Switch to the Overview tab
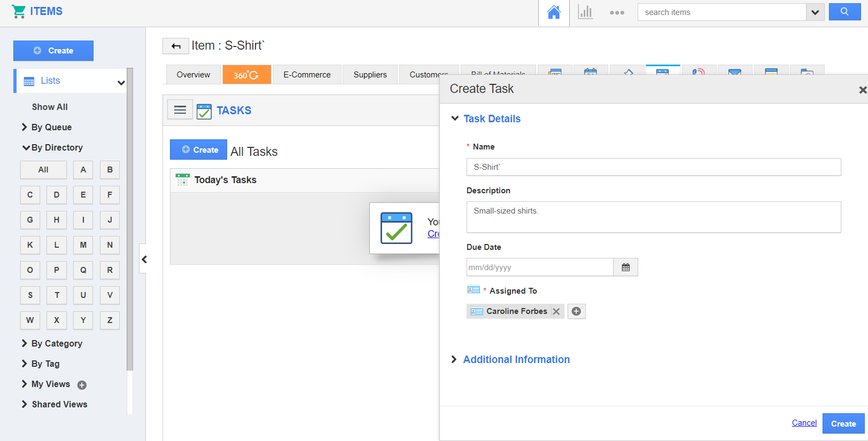The height and width of the screenshot is (441, 868). (x=193, y=75)
